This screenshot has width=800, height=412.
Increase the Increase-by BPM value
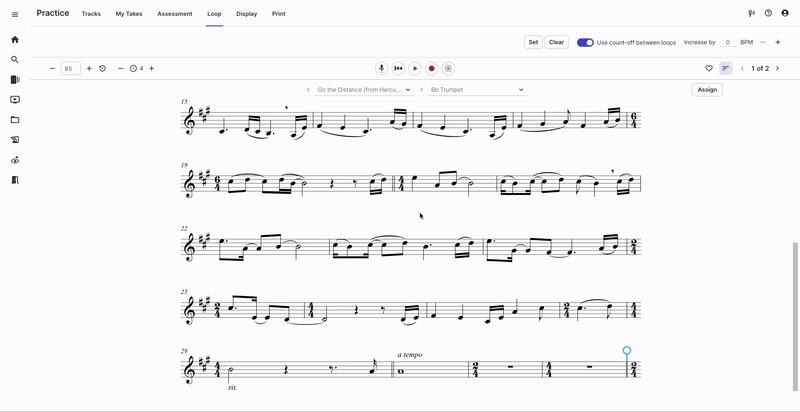click(778, 42)
